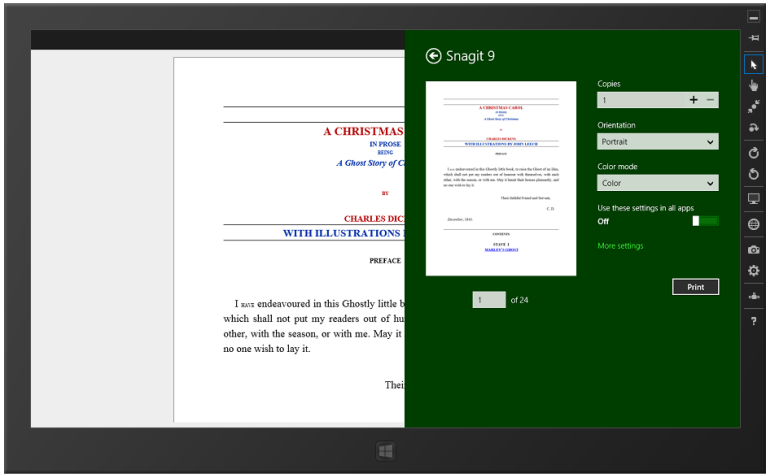Open set location globe icon
770x476 pixels.
(753, 224)
